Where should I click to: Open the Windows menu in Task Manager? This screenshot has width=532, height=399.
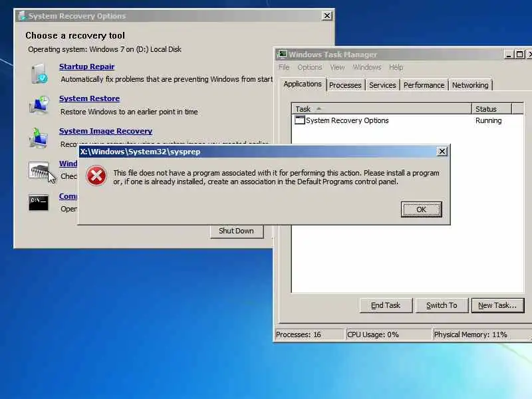(367, 67)
